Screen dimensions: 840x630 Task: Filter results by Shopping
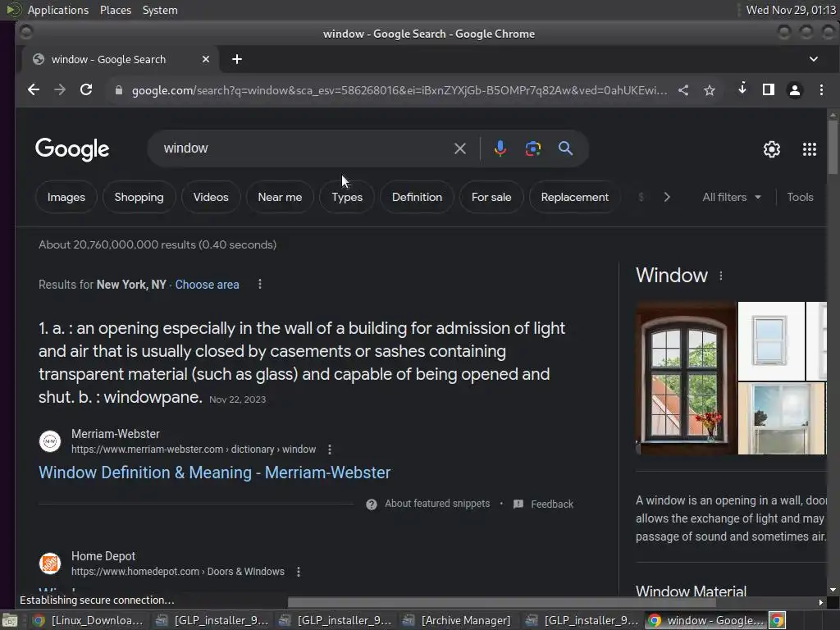pos(139,197)
